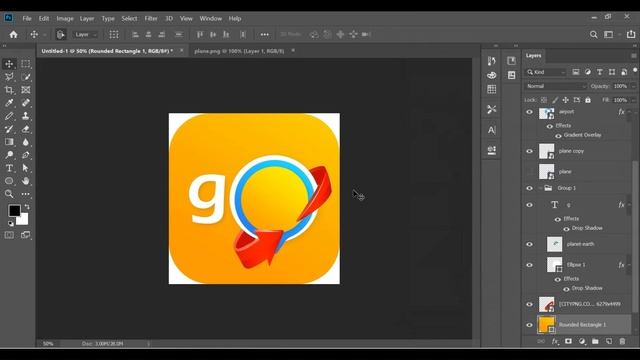The width and height of the screenshot is (640, 360).
Task: Select the Brush tool
Action: point(9,116)
